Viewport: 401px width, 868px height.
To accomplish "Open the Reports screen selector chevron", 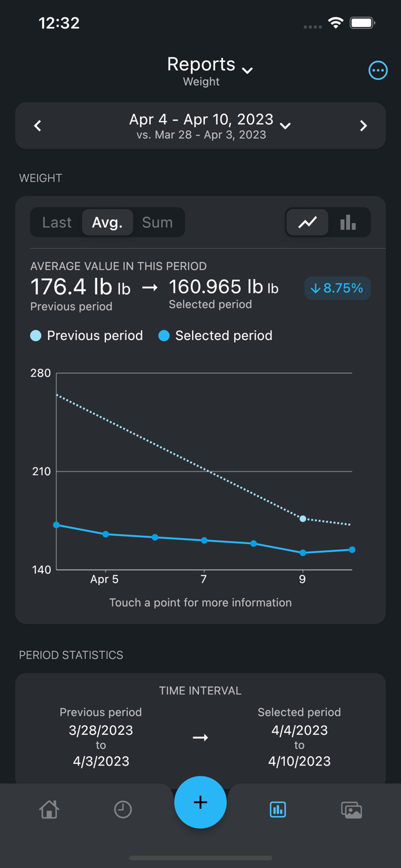I will point(248,70).
